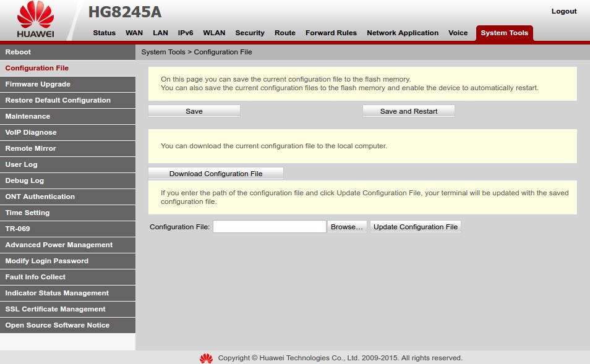Click the small Huawei logo in the footer
Viewport: 590px width, 364px height.
(206, 358)
